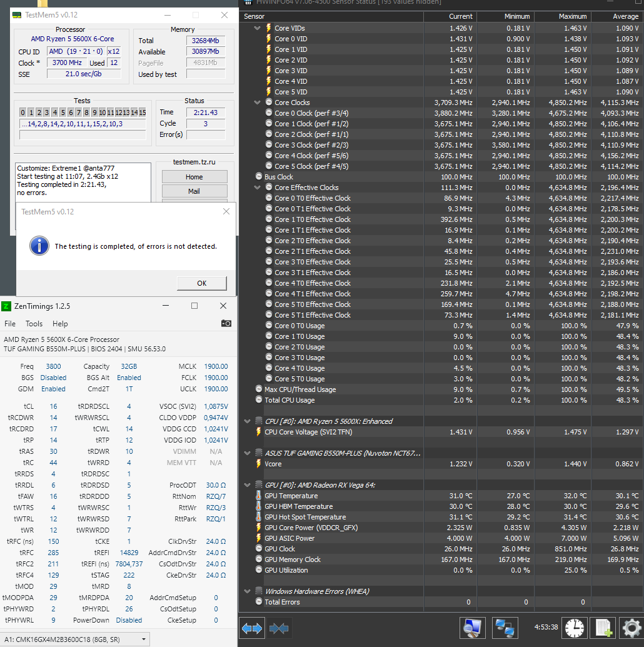This screenshot has width=644, height=647.
Task: Select the GPU HBM Temperature thermometer icon
Action: tap(258, 506)
